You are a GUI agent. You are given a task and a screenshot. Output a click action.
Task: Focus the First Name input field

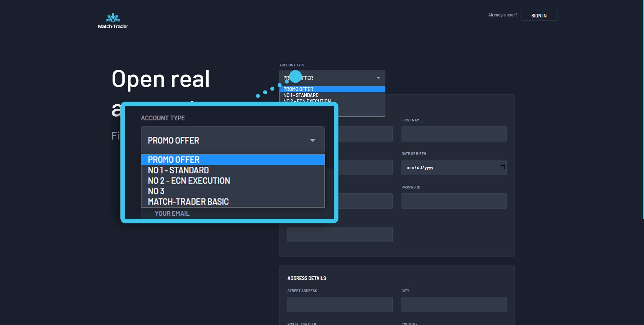[x=453, y=134]
